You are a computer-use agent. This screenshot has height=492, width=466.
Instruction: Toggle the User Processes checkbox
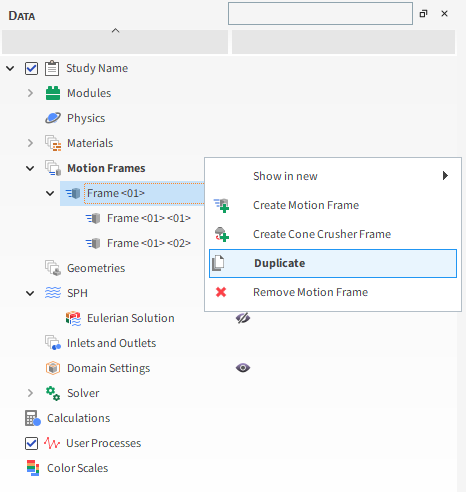31,443
